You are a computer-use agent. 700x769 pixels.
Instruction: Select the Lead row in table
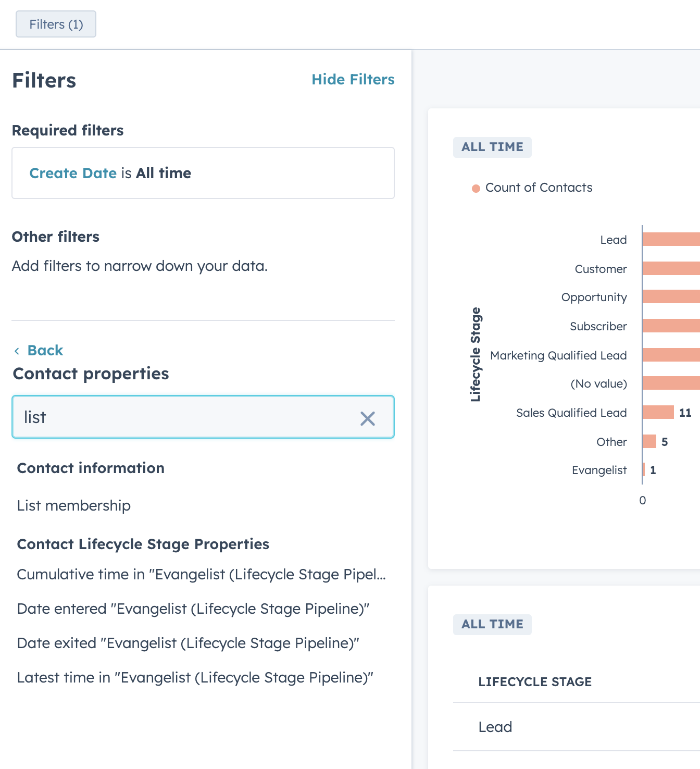point(495,727)
